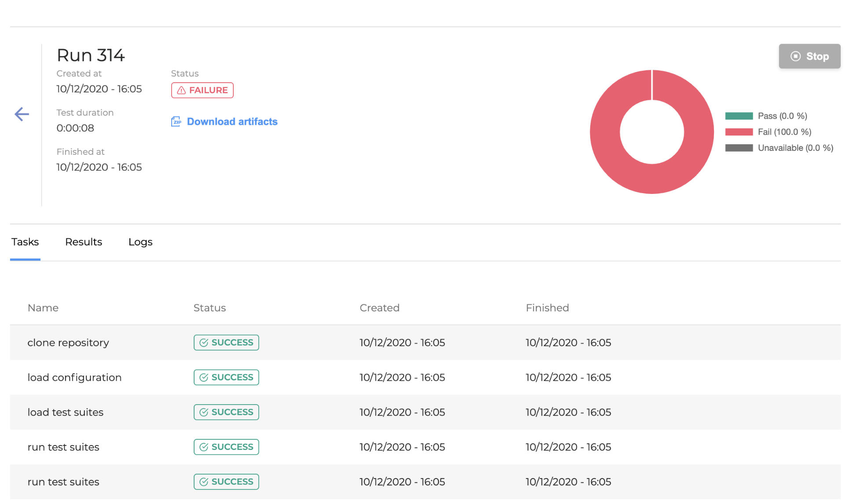The width and height of the screenshot is (846, 504).
Task: Click load test suites checkmark icon
Action: [204, 412]
